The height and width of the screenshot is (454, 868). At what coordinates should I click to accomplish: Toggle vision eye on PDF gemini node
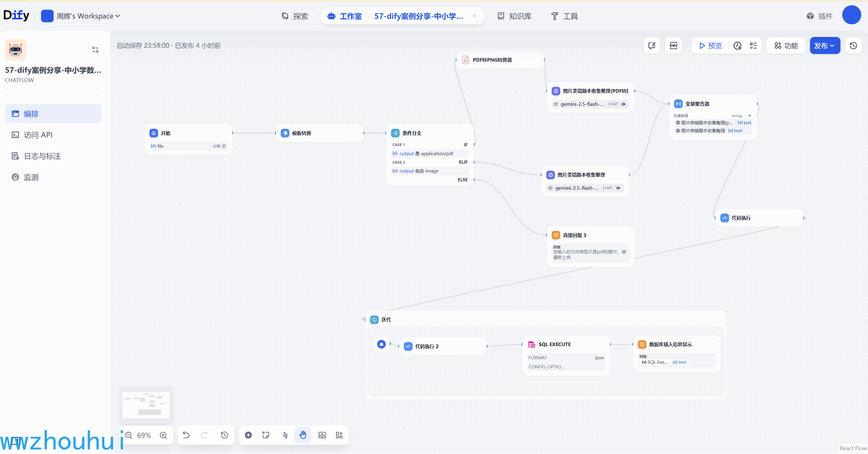click(624, 104)
